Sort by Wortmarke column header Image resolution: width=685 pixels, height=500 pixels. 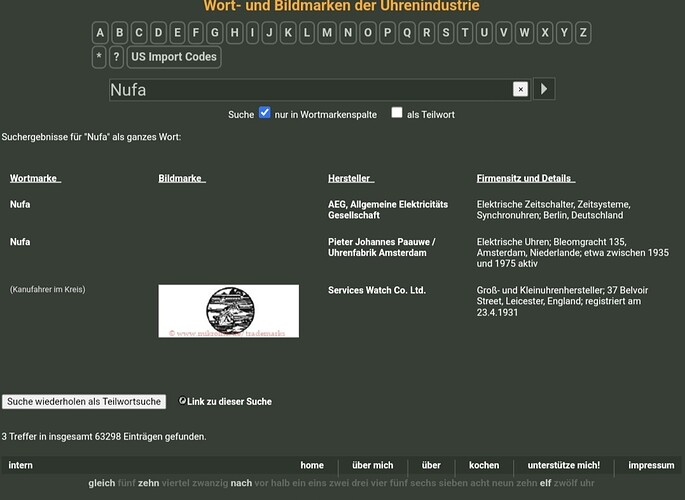coord(35,178)
